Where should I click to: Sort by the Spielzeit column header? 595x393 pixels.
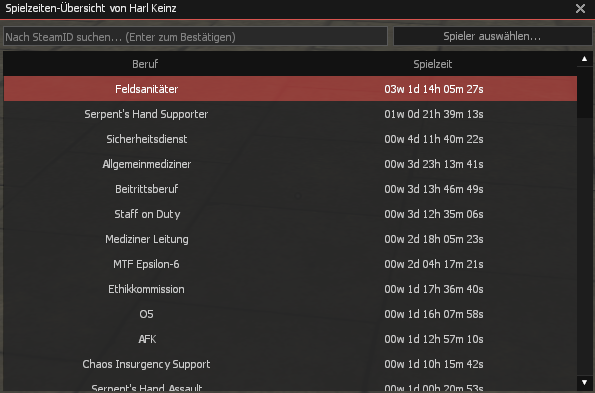tap(433, 64)
